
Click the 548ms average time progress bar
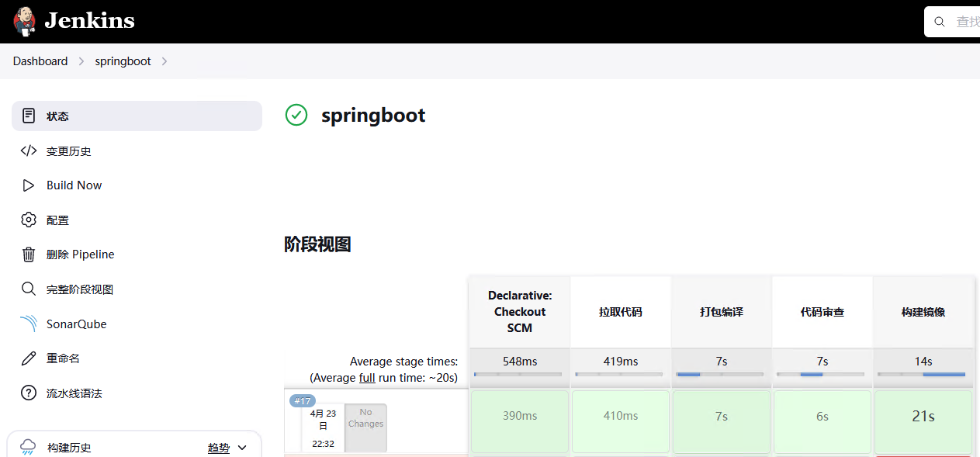coord(518,374)
